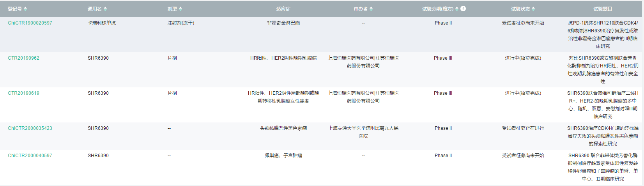Open trial ChiCTR2000035423
This screenshot has height=186, width=644.
tap(30, 128)
